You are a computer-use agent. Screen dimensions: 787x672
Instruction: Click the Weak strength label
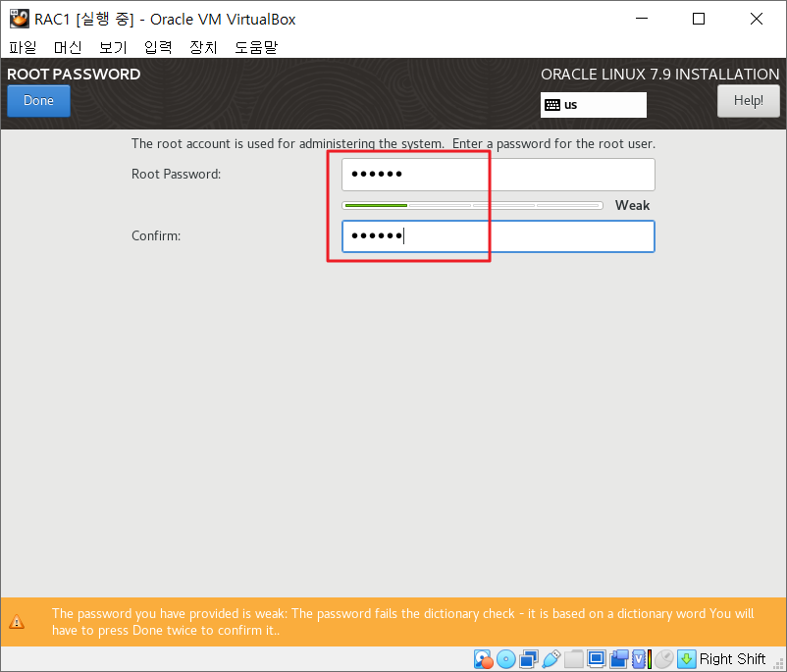(x=632, y=205)
